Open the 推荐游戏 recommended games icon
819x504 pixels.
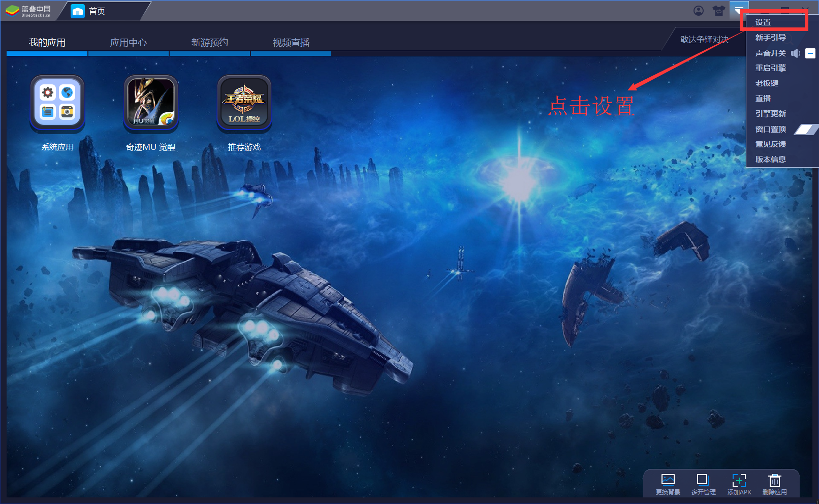[x=244, y=102]
